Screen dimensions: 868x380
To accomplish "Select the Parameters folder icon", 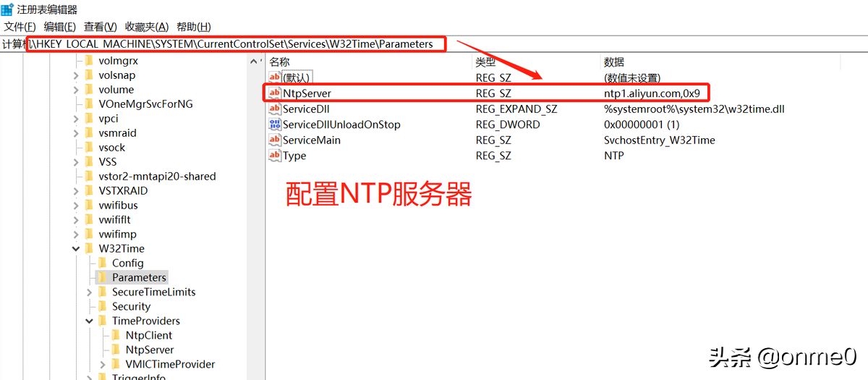I will point(103,278).
